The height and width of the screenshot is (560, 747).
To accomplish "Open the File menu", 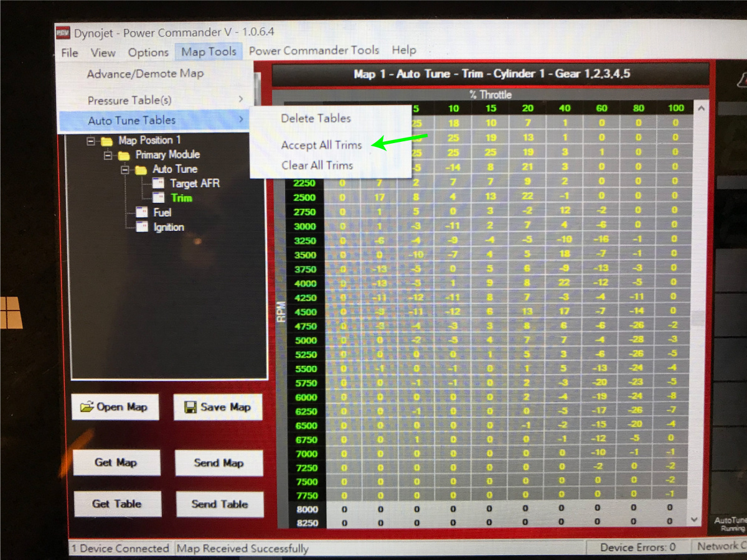I will pos(70,52).
